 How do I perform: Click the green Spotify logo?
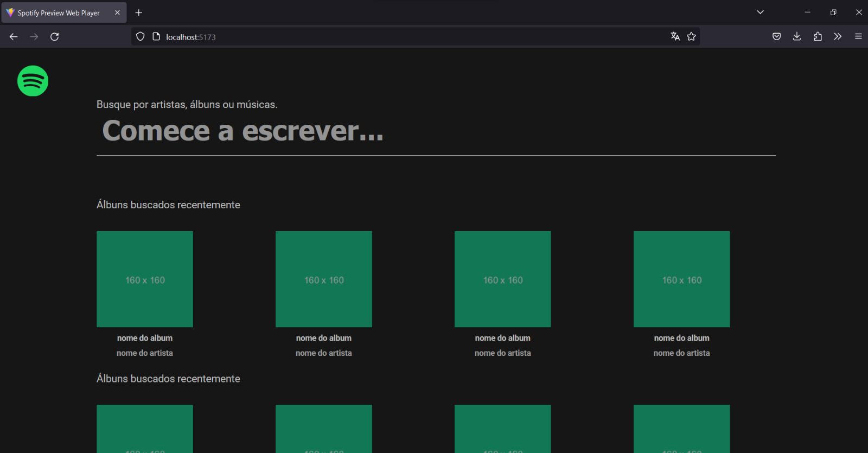33,81
